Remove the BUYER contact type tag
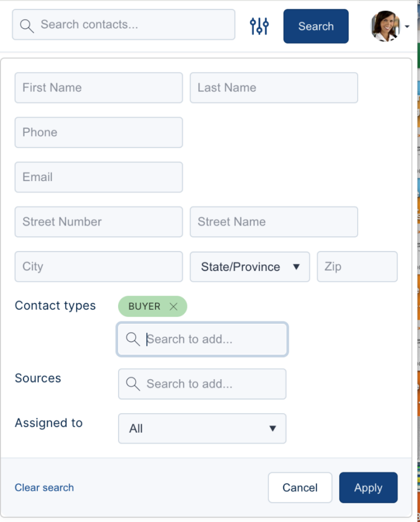The width and height of the screenshot is (420, 522). click(173, 306)
